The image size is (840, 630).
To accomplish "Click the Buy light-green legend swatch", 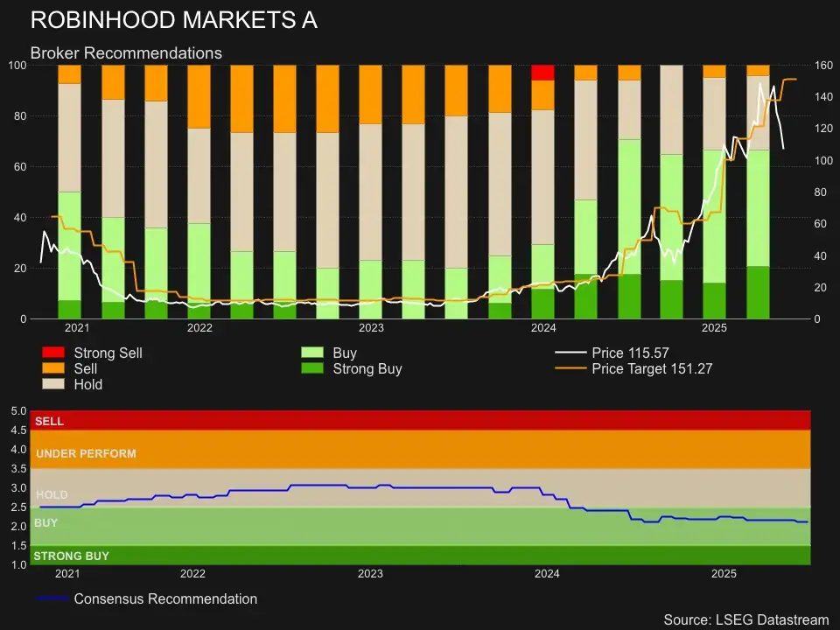I will [312, 353].
